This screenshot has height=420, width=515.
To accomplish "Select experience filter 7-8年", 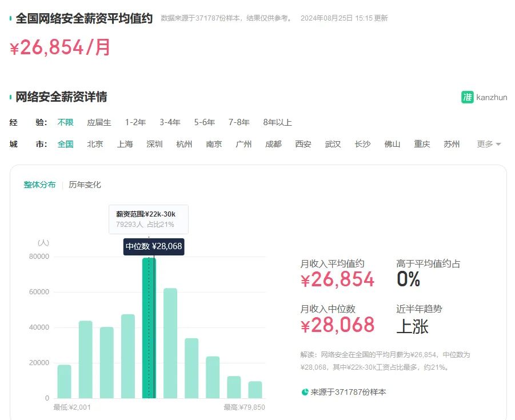I will 239,122.
